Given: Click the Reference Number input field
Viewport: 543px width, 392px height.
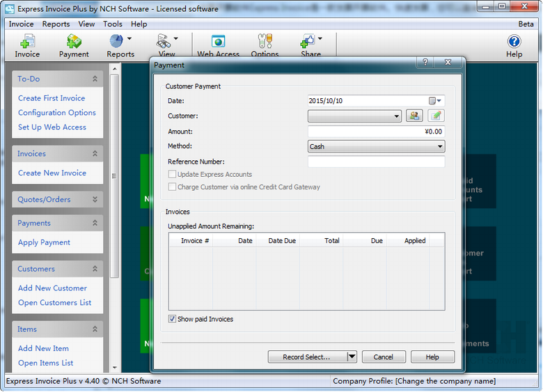Looking at the screenshot, I should (376, 162).
